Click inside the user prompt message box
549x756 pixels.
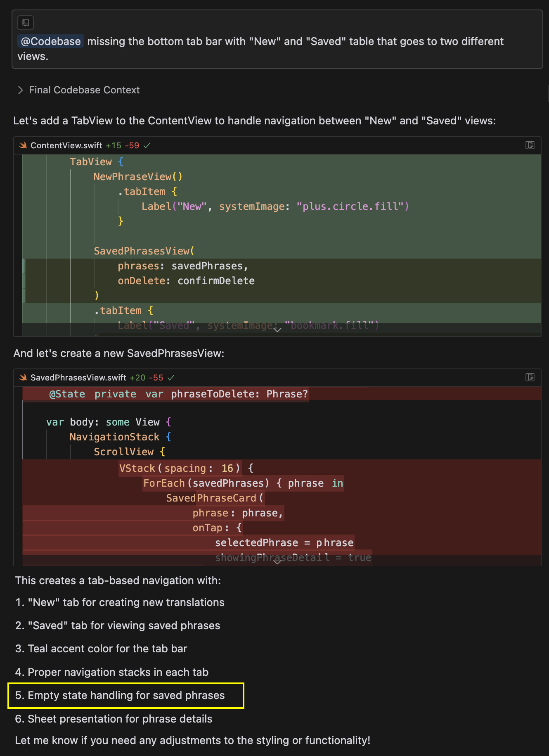[x=277, y=40]
